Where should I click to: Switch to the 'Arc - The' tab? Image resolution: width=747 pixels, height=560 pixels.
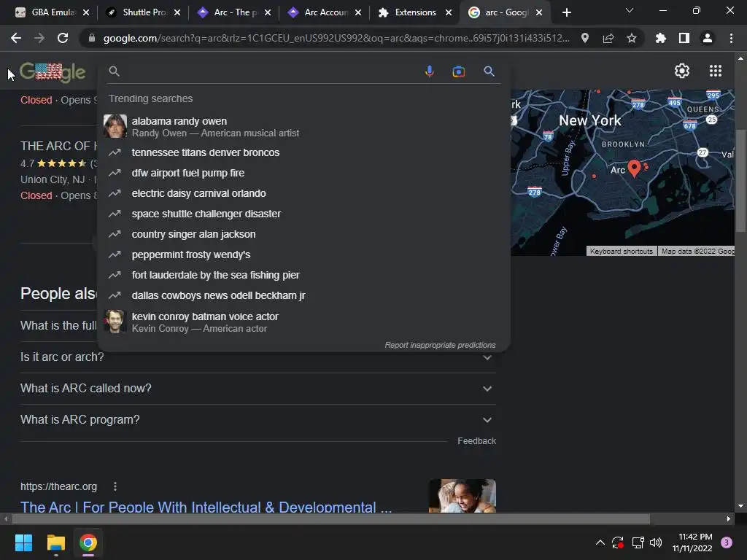tap(234, 12)
